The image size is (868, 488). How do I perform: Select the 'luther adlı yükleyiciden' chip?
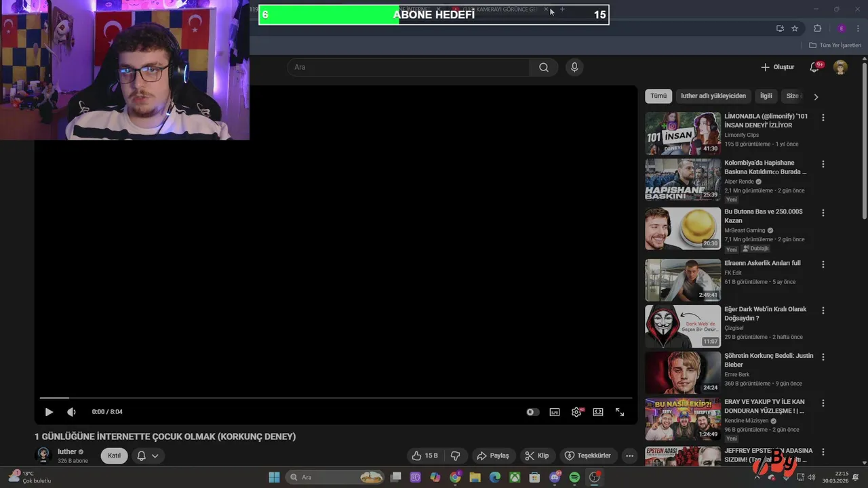713,96
